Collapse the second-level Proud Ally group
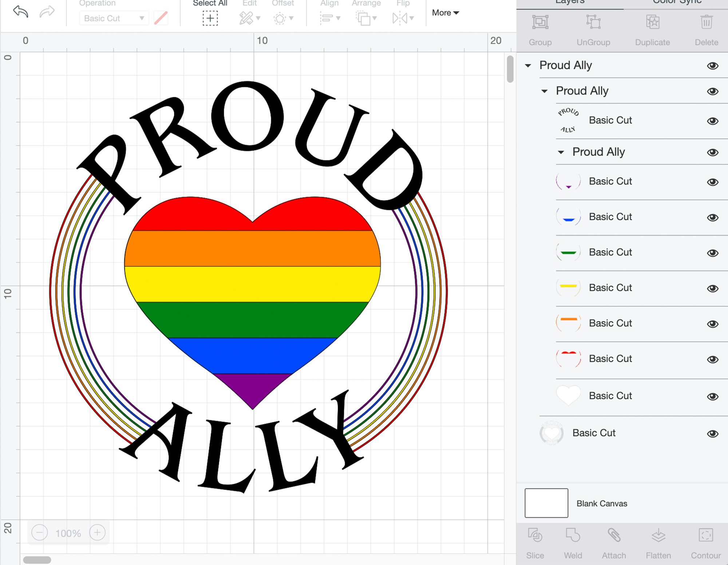Image resolution: width=728 pixels, height=565 pixels. [x=544, y=91]
